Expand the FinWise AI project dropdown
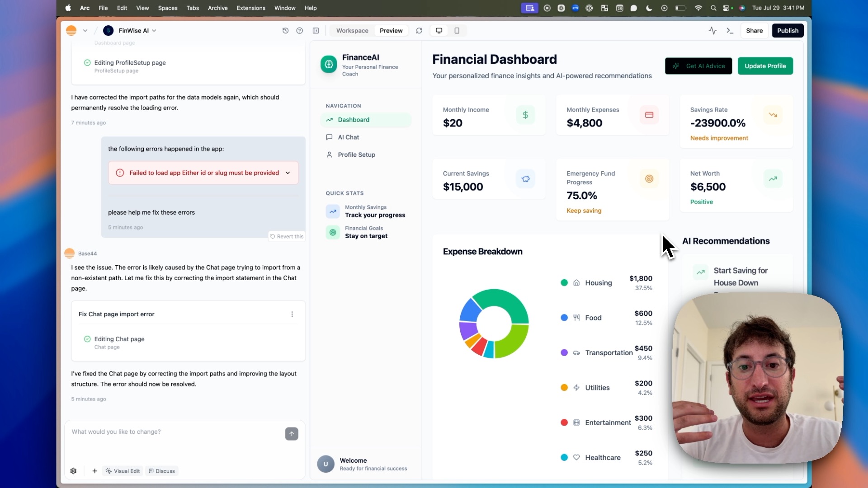Image resolution: width=868 pixels, height=488 pixels. click(154, 31)
